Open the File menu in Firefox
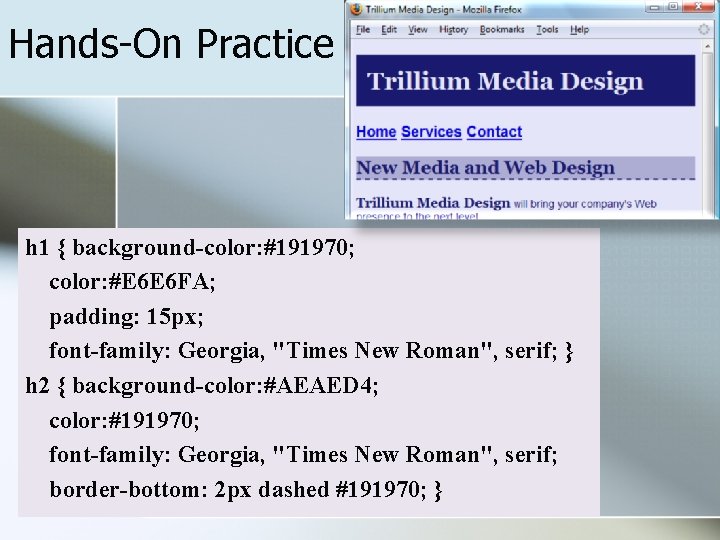Screen dimensions: 720x540 coord(363,30)
